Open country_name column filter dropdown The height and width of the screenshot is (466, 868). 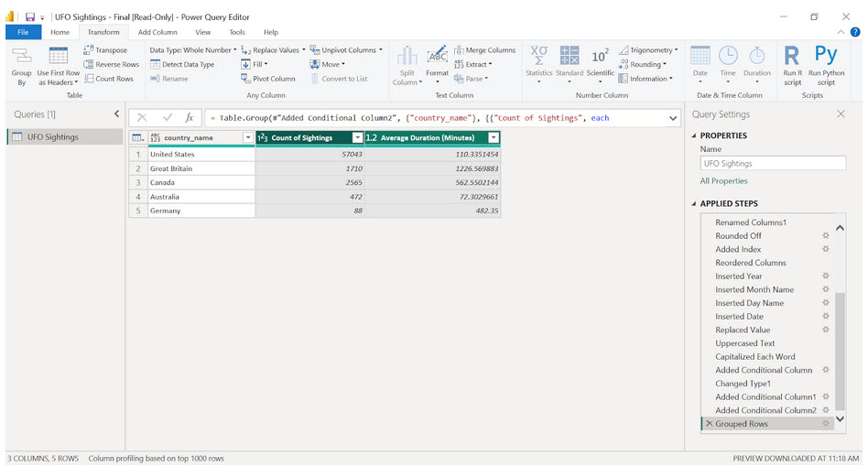pos(248,137)
